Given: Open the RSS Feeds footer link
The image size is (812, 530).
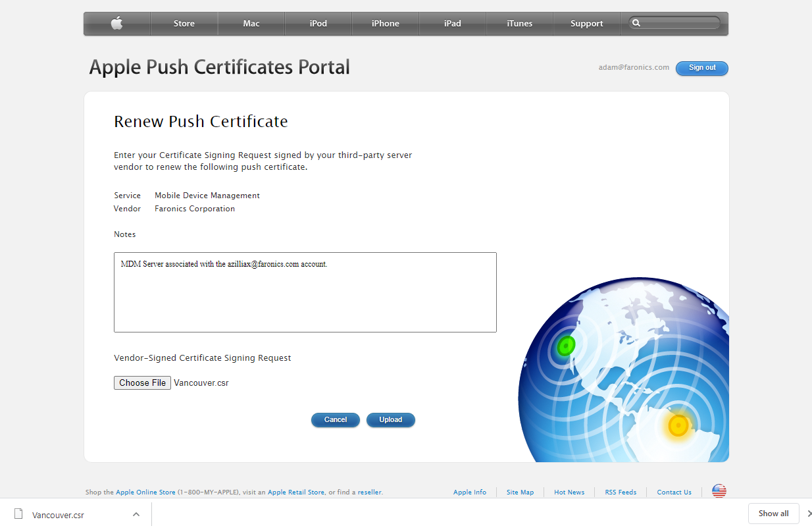Looking at the screenshot, I should pos(621,492).
